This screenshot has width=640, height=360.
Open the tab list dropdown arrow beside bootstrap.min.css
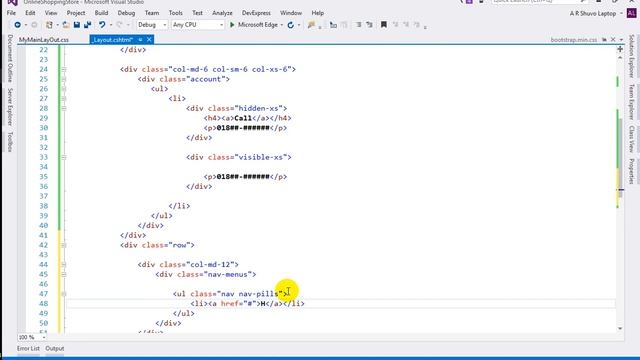point(621,40)
